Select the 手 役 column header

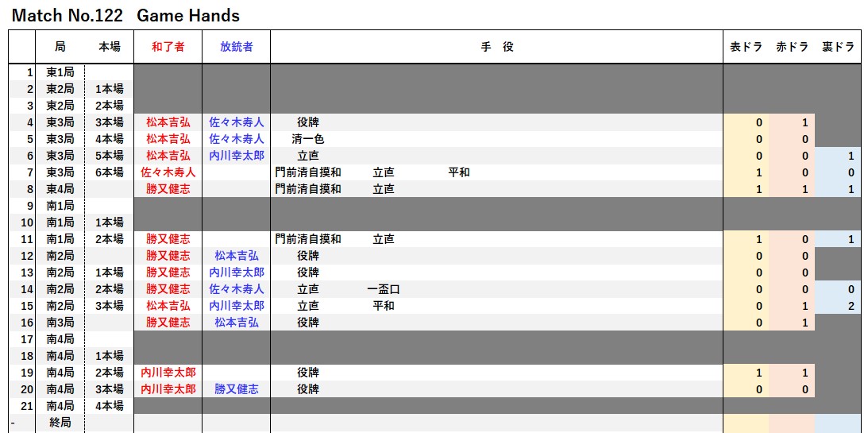point(496,47)
